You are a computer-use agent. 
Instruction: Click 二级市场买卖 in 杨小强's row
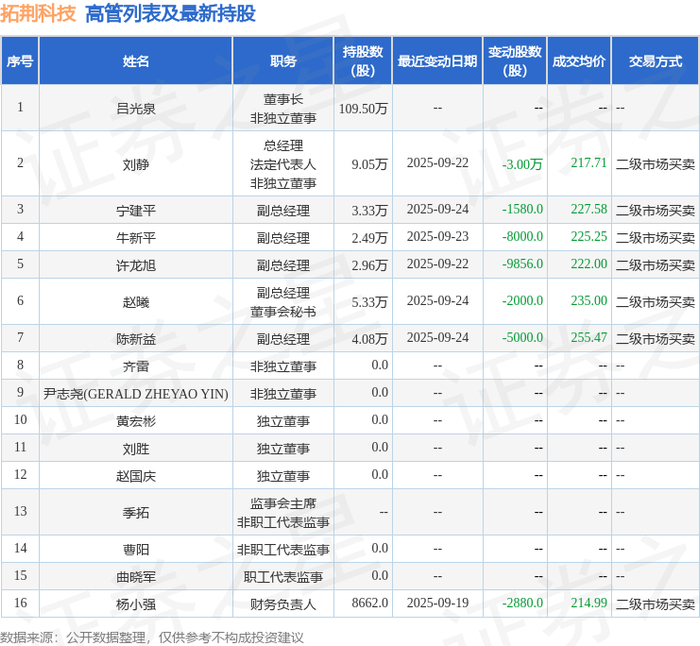655,604
